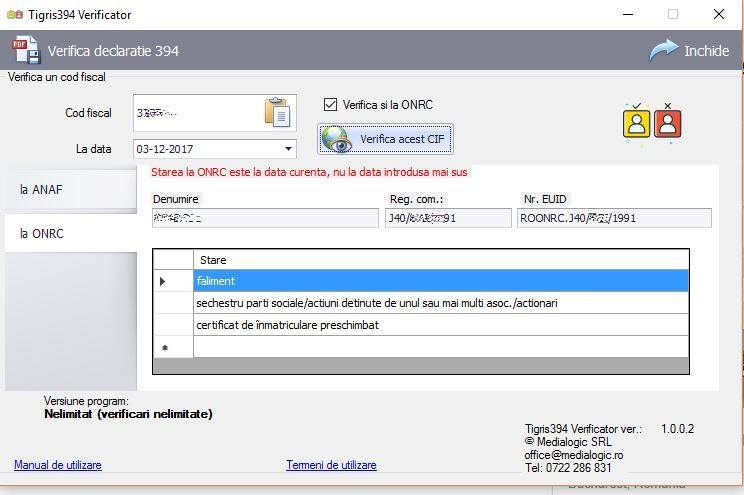Select certificat de înmatriculare preschimbat row
The height and width of the screenshot is (495, 744).
coord(441,325)
